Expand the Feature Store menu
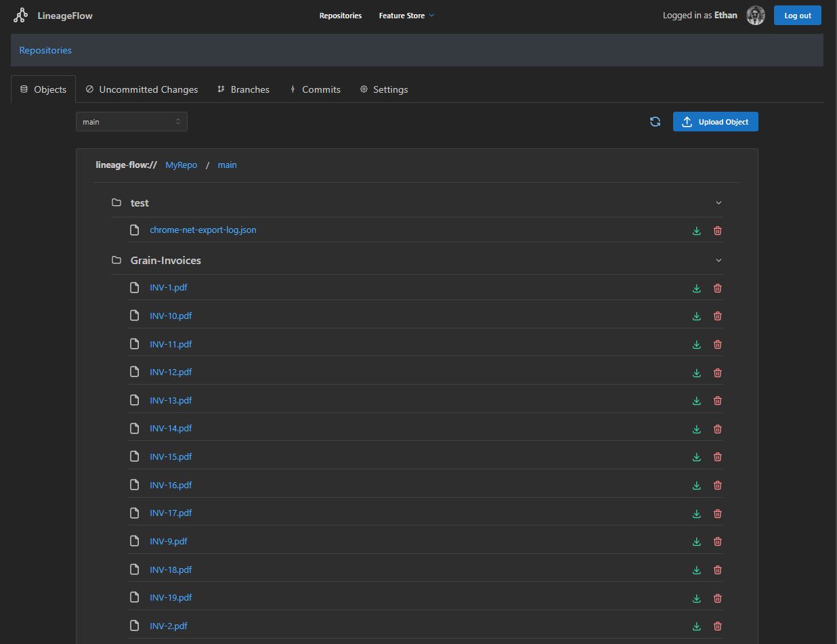 [406, 16]
